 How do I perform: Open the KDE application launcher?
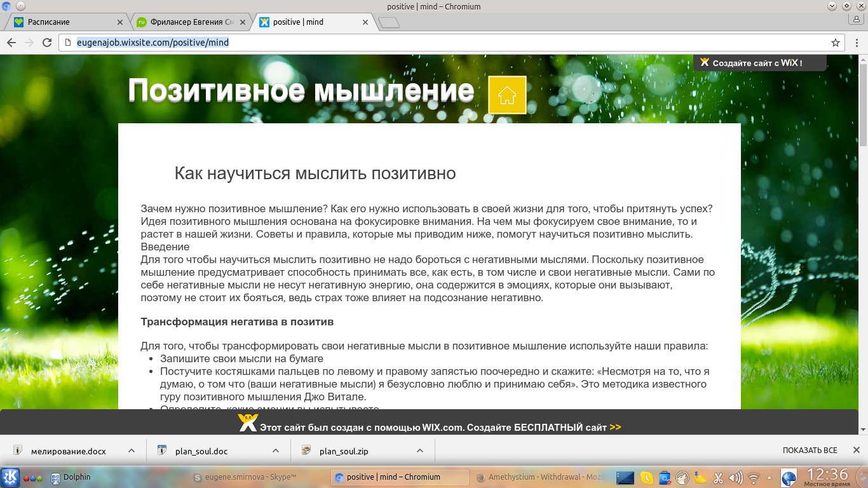pos(10,477)
